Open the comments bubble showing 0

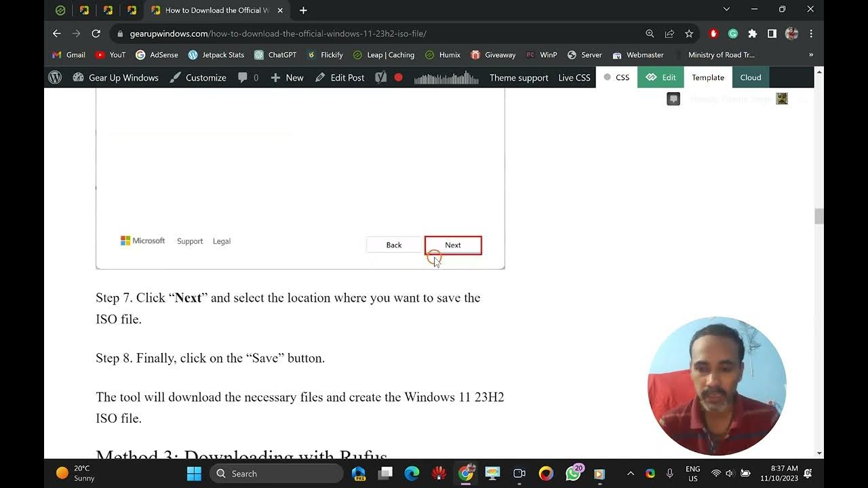248,77
